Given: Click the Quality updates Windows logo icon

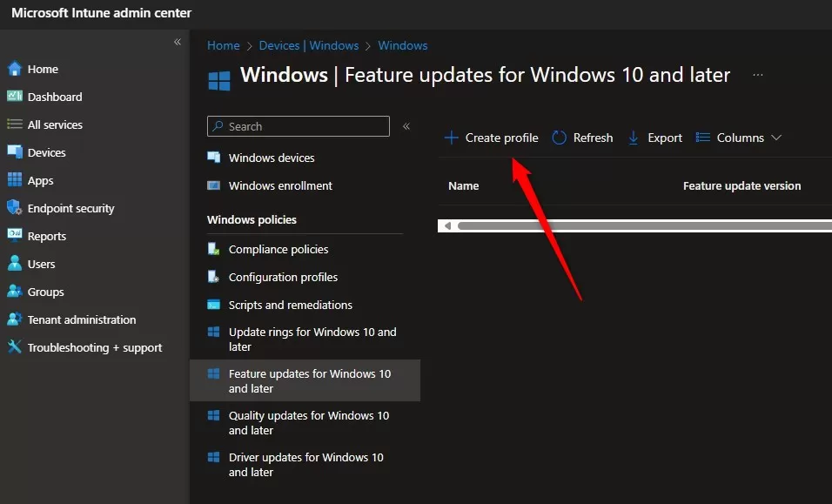Looking at the screenshot, I should 214,415.
